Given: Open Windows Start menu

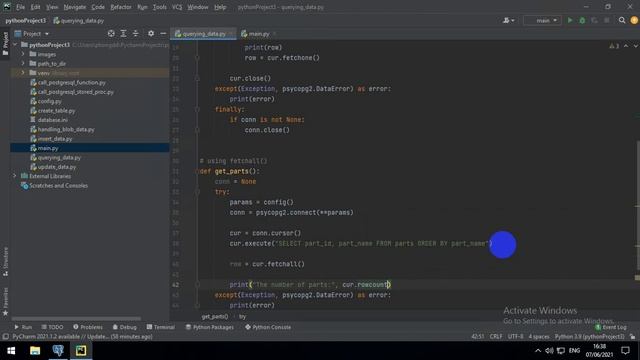Looking at the screenshot, I should pyautogui.click(x=11, y=351).
